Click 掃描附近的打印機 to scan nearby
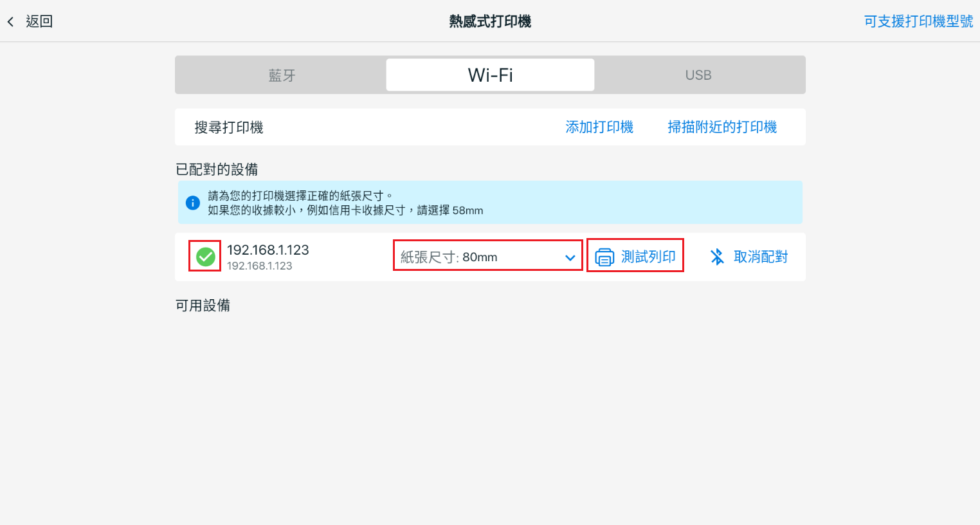Viewport: 980px width, 525px height. point(721,127)
